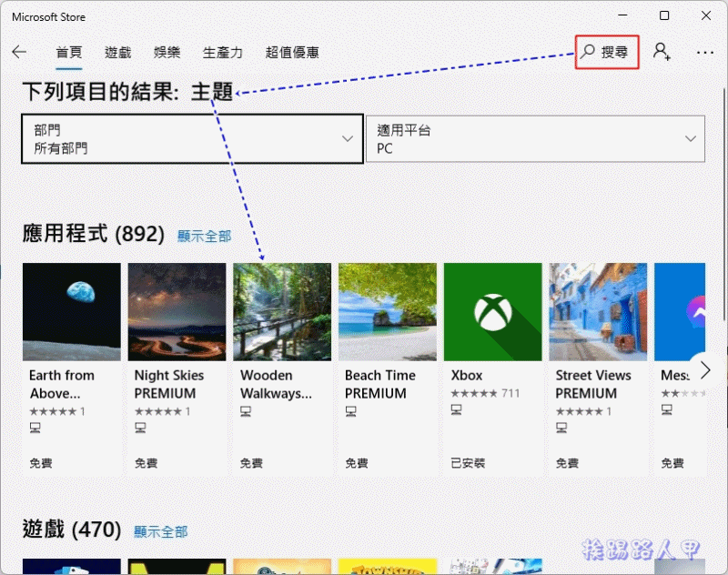Click the Xbox app logo tile
The image size is (728, 575).
tap(492, 312)
